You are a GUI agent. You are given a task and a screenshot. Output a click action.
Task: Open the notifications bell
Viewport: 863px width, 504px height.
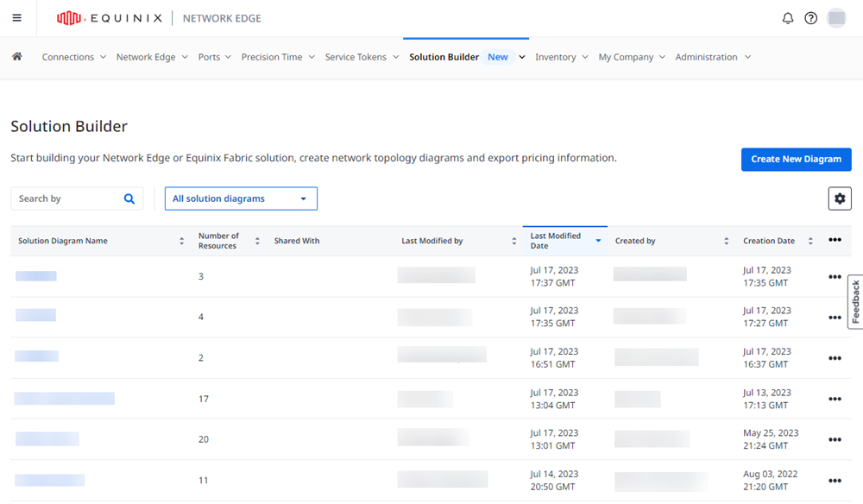pyautogui.click(x=788, y=18)
